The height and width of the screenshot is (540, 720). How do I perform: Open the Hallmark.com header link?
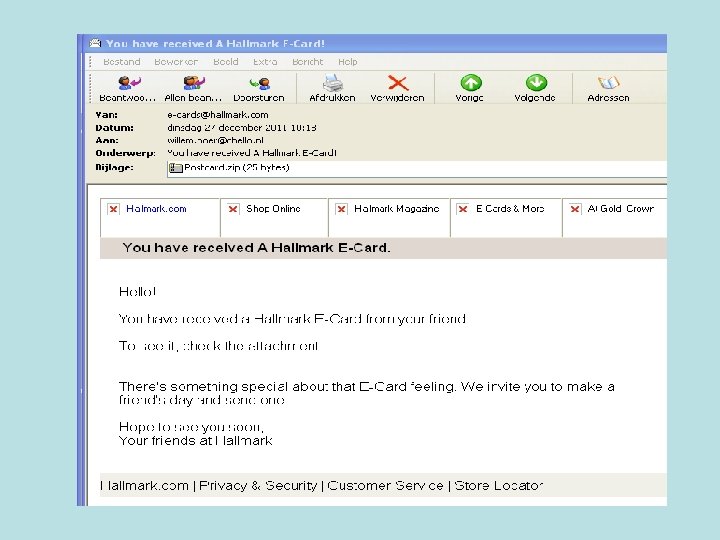coord(156,209)
